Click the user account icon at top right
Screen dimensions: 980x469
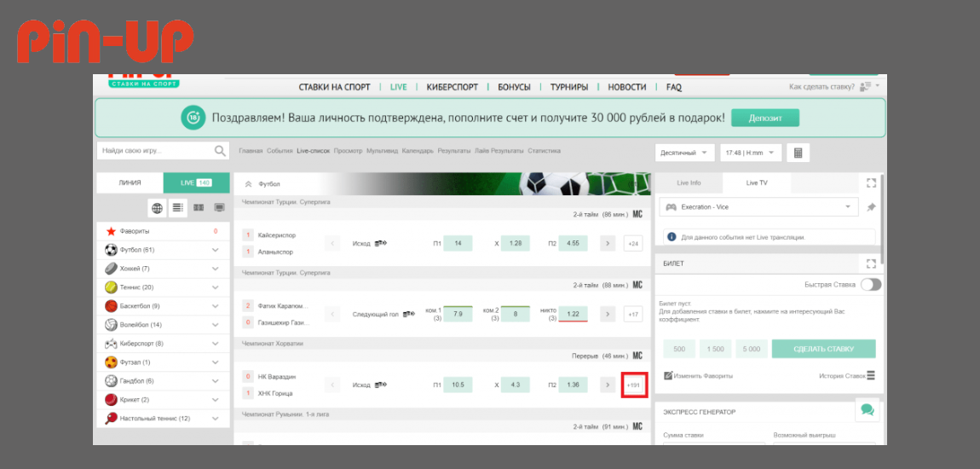pos(866,86)
